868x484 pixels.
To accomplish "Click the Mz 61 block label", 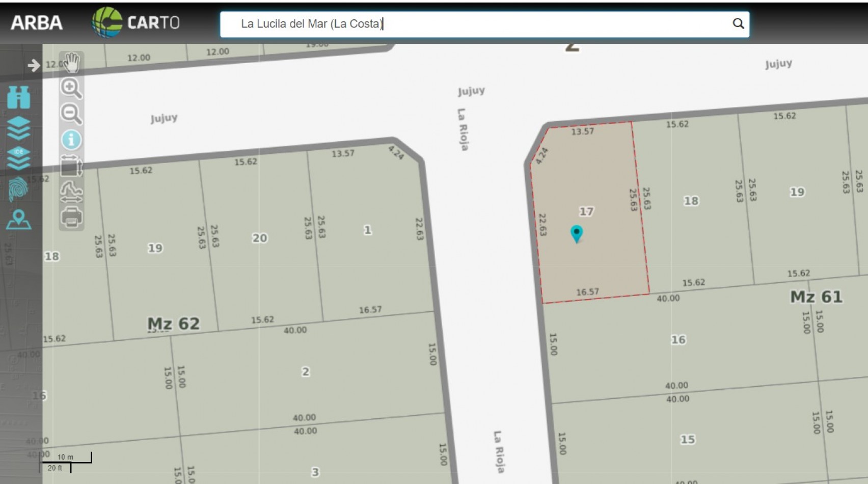I will pos(816,297).
